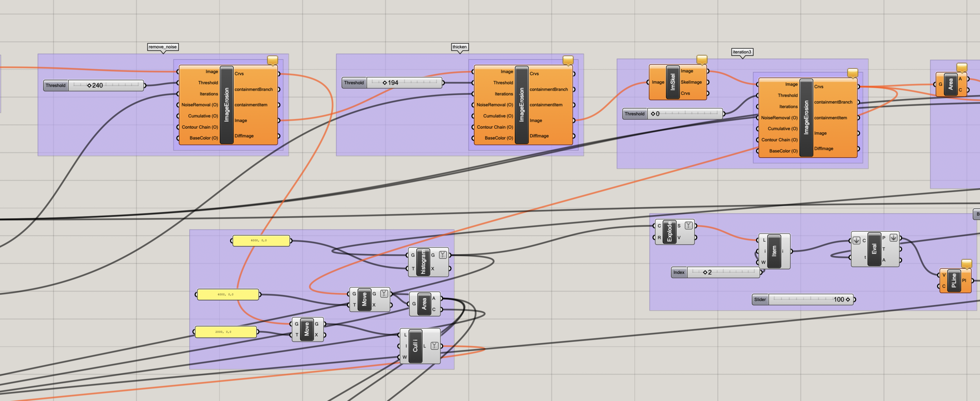This screenshot has height=401, width=980.
Task: Click the Threshold slider set to 240
Action: [x=94, y=85]
